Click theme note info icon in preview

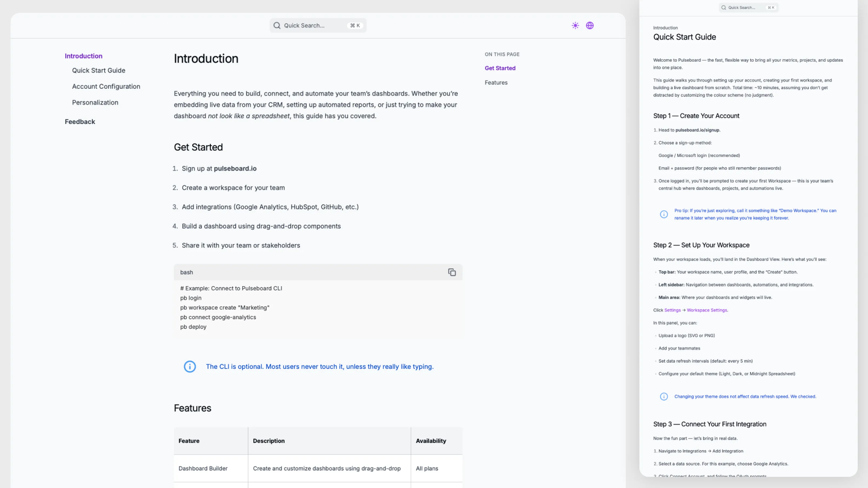click(x=664, y=396)
